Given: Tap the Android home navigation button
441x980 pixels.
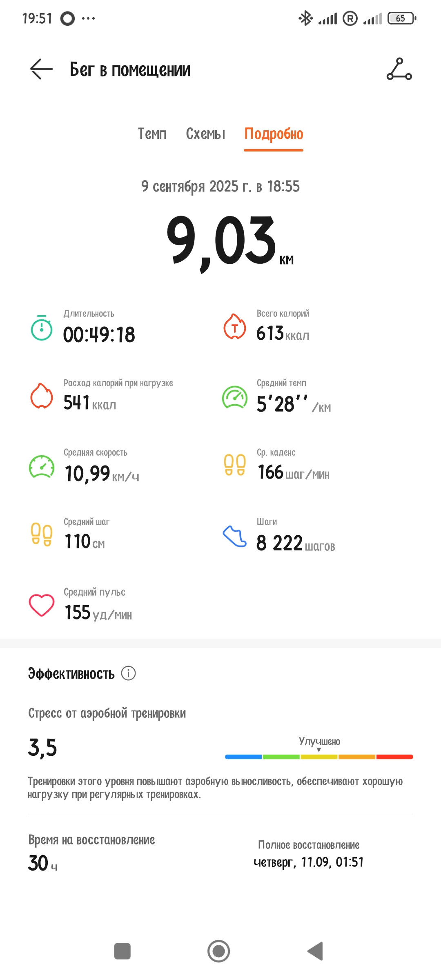Looking at the screenshot, I should pos(219,951).
